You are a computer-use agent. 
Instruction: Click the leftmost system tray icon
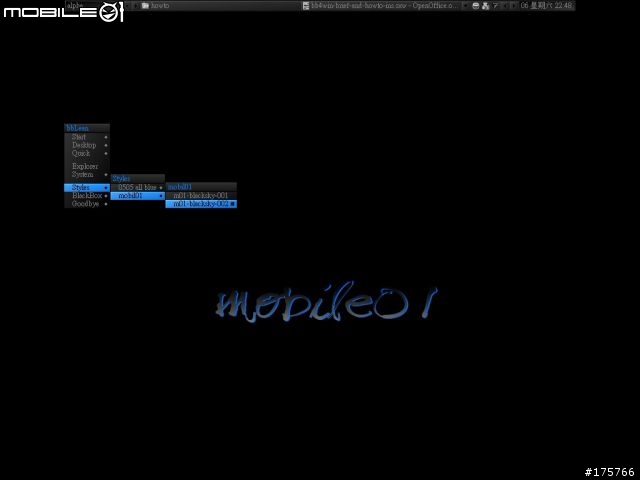pyautogui.click(x=476, y=6)
